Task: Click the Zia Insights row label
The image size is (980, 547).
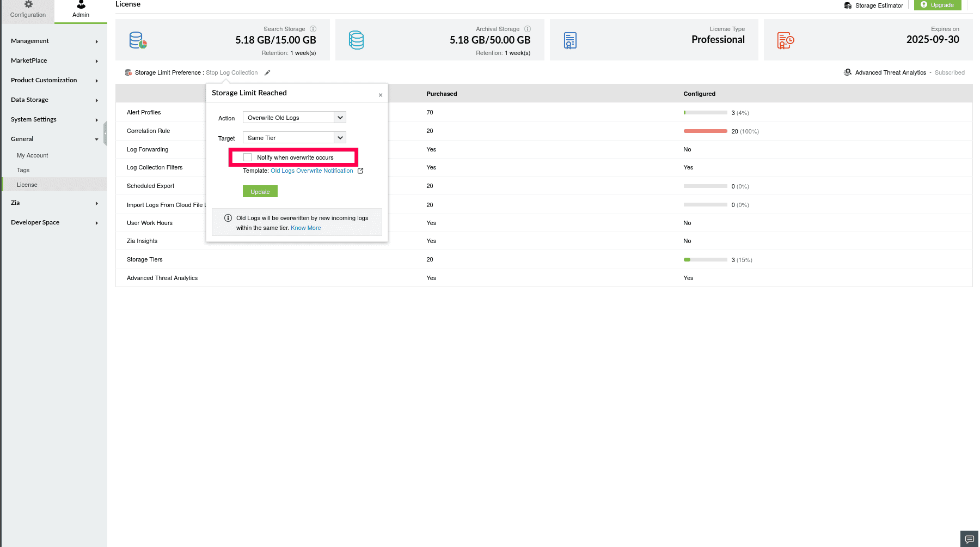Action: 142,241
